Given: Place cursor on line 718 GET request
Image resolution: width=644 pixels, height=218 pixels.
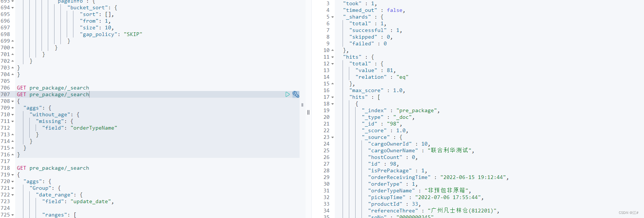Looking at the screenshot, I should (53, 168).
